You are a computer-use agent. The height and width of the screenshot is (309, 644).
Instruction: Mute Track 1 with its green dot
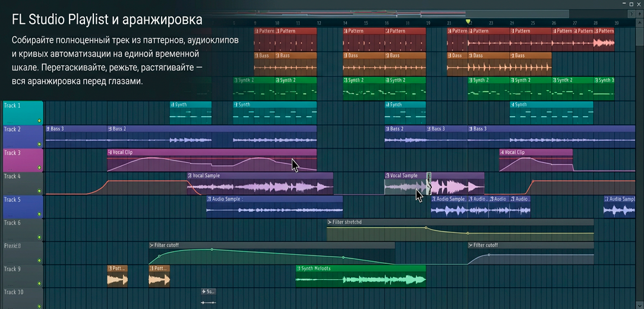[x=39, y=121]
